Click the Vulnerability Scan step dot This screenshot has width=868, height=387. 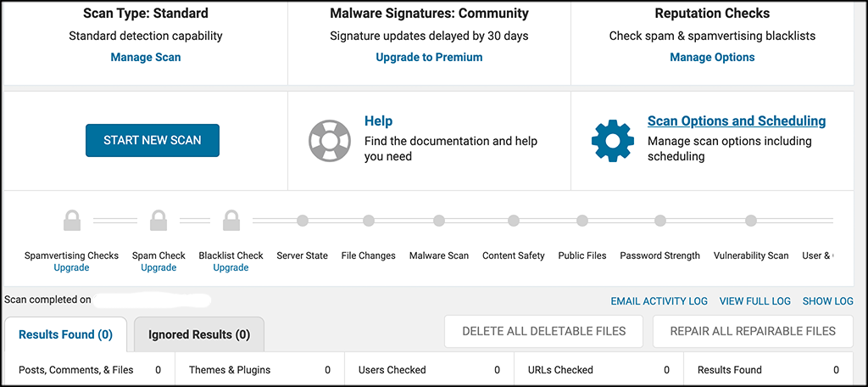(x=751, y=221)
